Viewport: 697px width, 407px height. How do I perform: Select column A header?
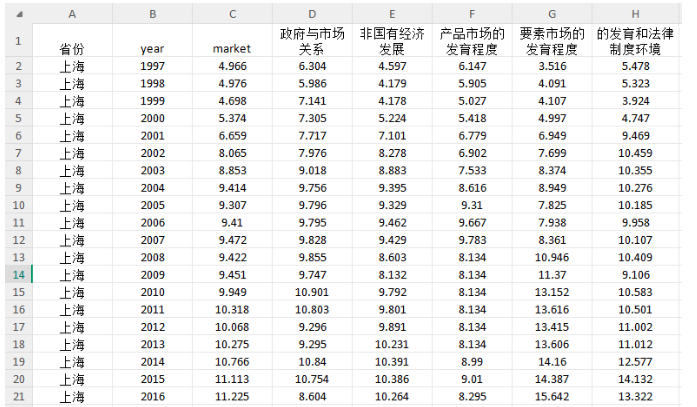pos(72,14)
